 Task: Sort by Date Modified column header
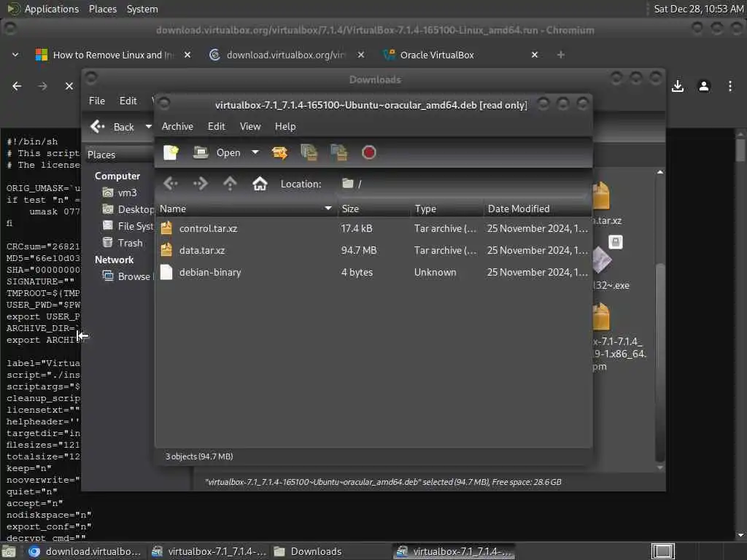538,209
